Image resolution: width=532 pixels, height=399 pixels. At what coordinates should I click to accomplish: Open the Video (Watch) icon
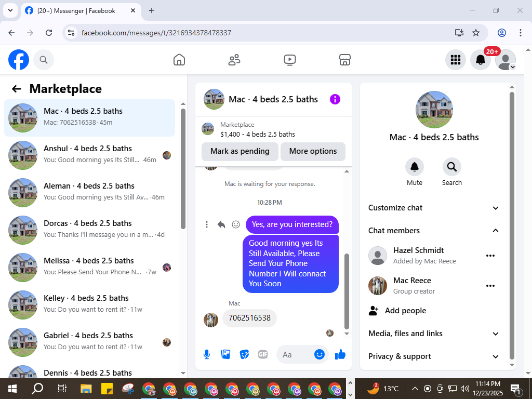(x=290, y=60)
